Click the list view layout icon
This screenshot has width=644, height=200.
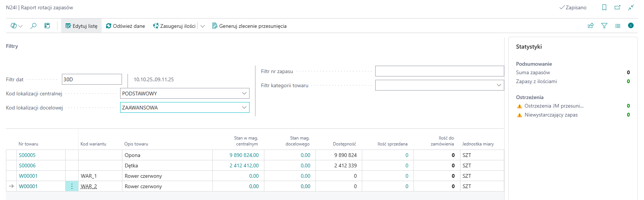(x=618, y=26)
